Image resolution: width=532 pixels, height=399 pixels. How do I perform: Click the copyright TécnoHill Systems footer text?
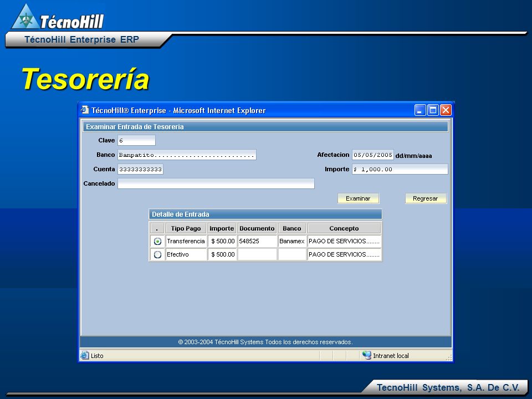pyautogui.click(x=265, y=342)
